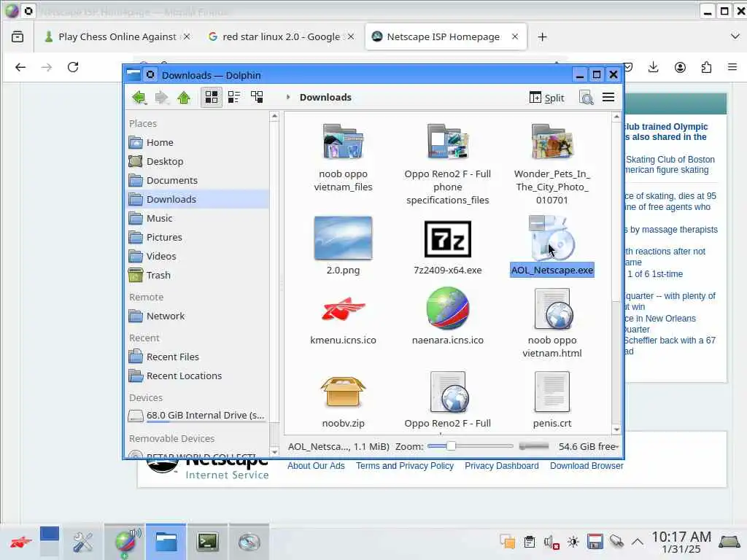Select the Oppo Reno2 F specifications_files folder
Image resolution: width=747 pixels, height=560 pixels.
tap(447, 164)
